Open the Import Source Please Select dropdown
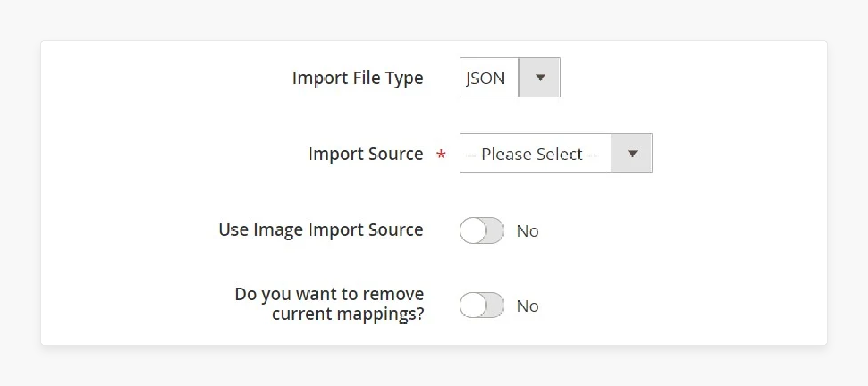The height and width of the screenshot is (386, 868). click(556, 153)
